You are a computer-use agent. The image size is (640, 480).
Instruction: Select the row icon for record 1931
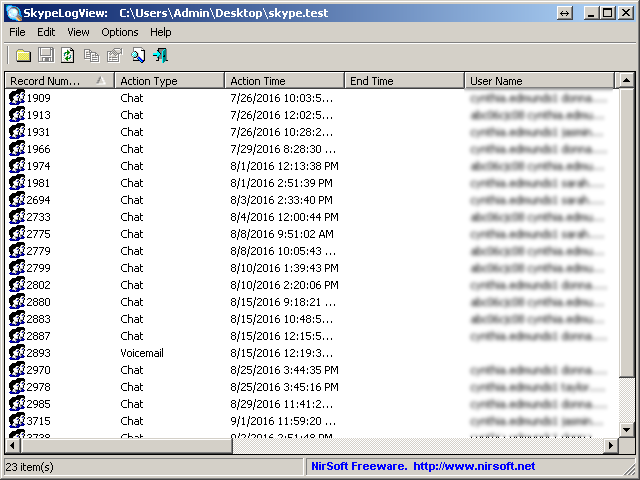click(17, 132)
